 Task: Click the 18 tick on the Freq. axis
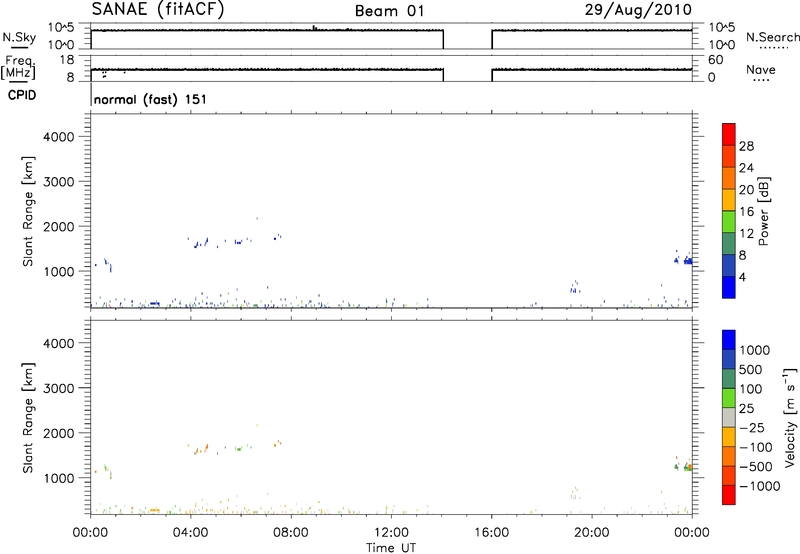(x=67, y=60)
